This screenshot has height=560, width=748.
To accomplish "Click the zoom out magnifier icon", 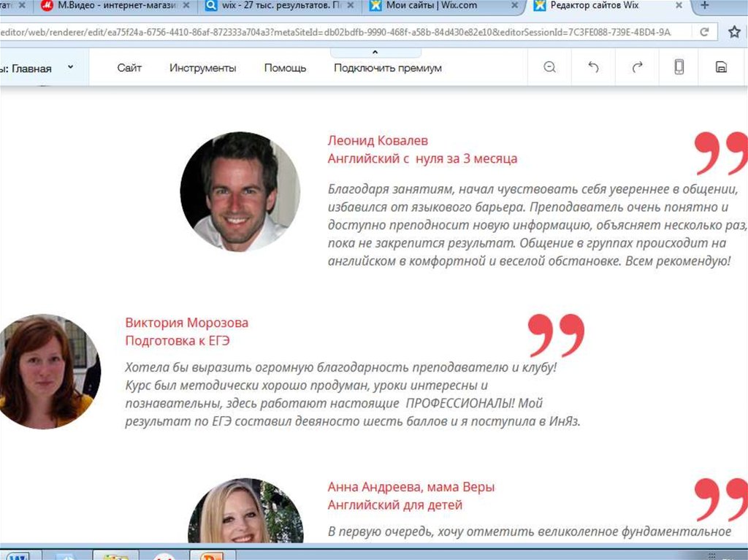I will [x=549, y=67].
